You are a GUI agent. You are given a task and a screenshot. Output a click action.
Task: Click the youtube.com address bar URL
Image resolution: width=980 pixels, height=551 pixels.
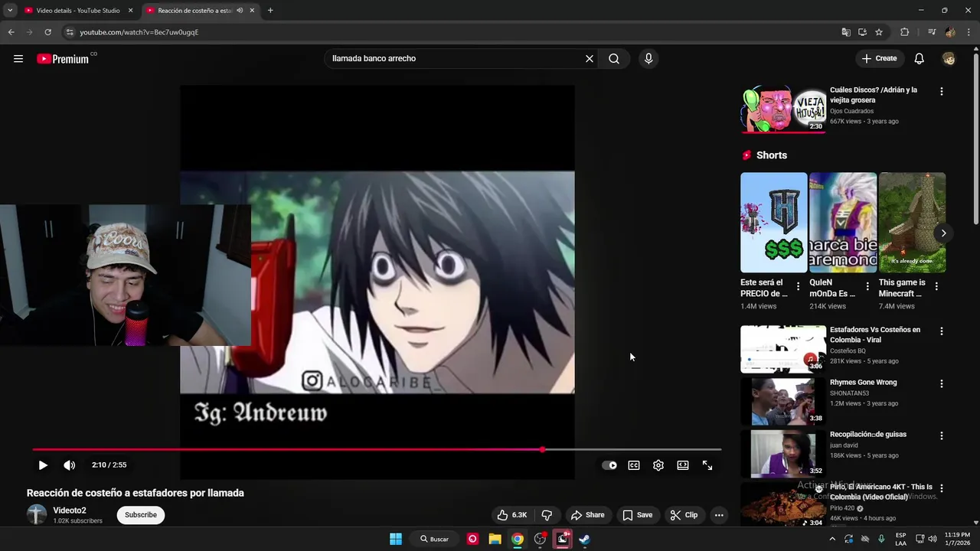coord(139,32)
